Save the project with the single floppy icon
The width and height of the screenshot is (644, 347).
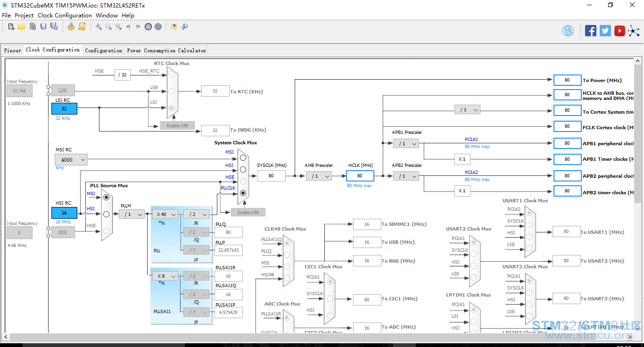pyautogui.click(x=43, y=27)
